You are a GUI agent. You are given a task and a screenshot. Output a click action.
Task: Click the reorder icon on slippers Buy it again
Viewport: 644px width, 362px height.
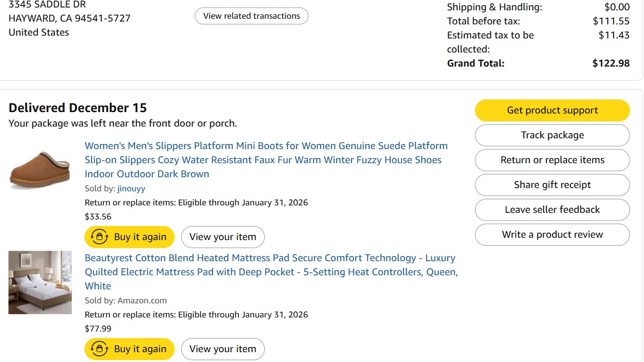(x=99, y=237)
